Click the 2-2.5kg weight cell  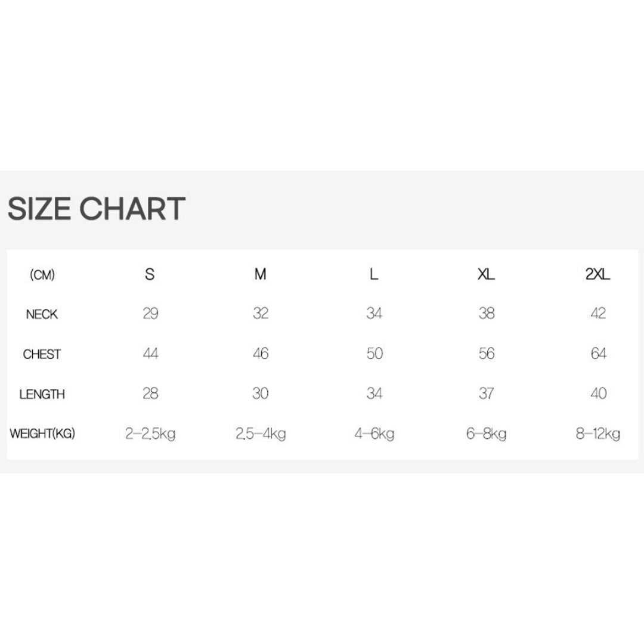150,434
